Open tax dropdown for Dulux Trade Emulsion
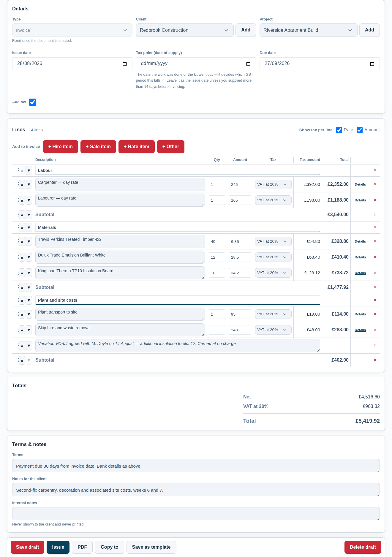Screen dimensions: 392x557 click(x=273, y=257)
